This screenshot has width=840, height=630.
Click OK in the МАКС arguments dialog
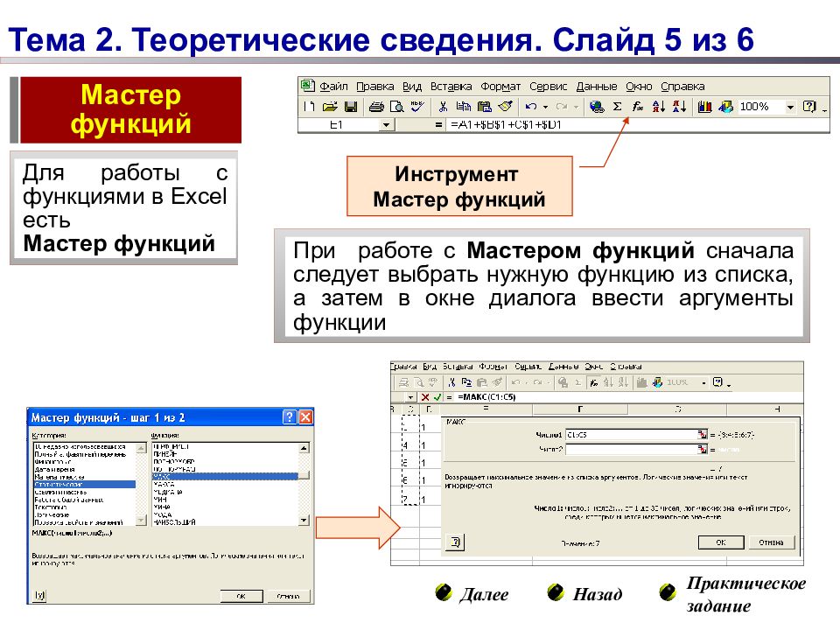(721, 542)
